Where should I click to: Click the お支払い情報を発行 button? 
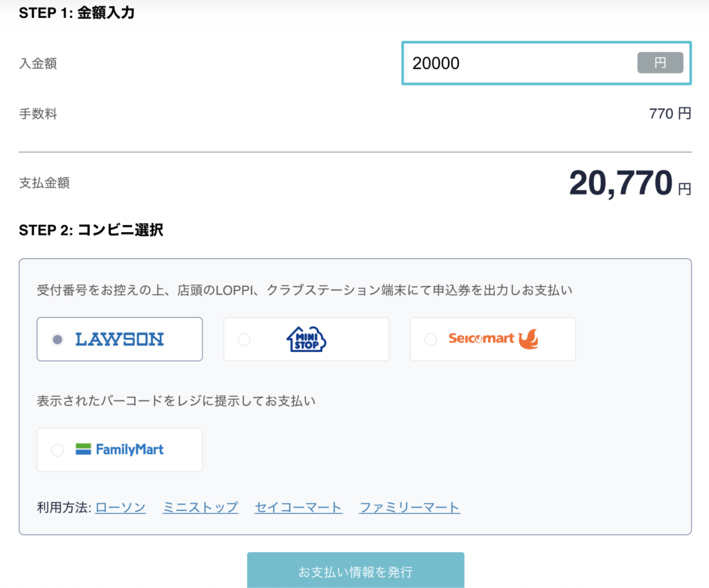[354, 571]
